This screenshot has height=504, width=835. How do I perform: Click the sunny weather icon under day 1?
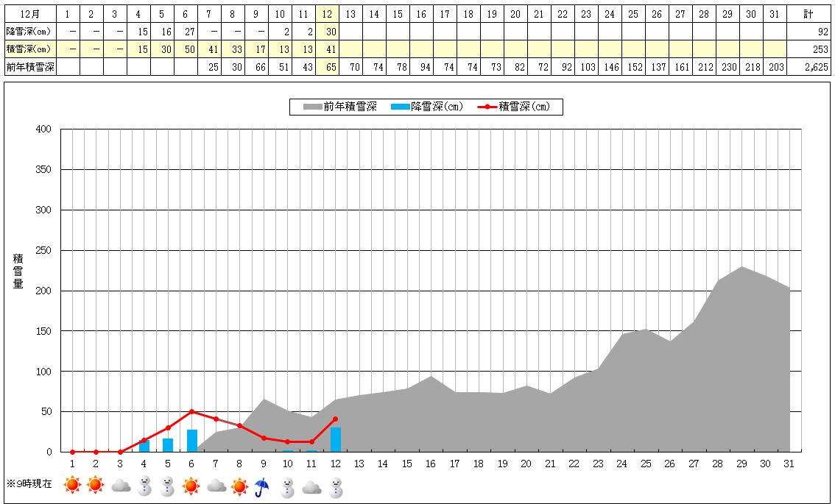(72, 486)
